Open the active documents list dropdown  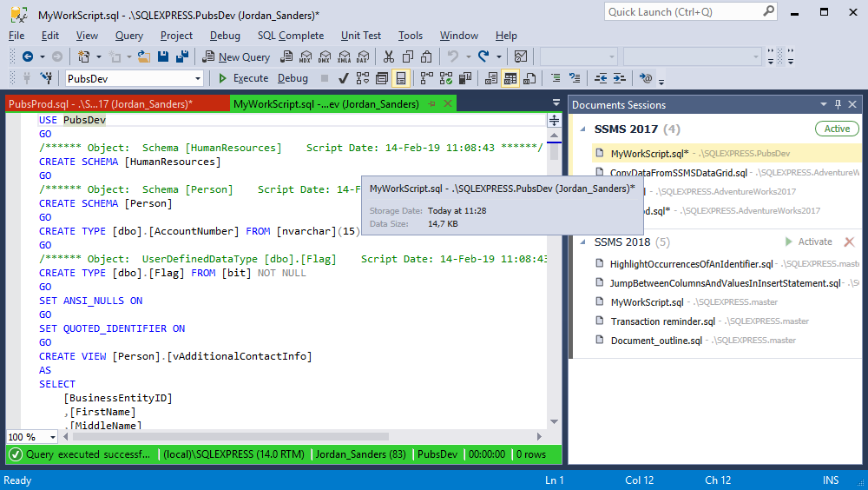coord(556,103)
